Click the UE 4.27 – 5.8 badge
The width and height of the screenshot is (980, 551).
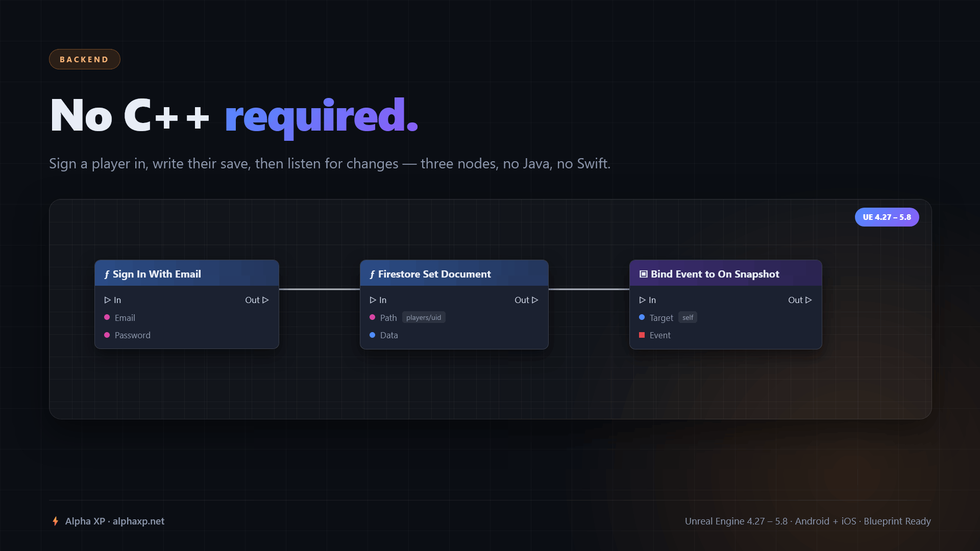887,217
